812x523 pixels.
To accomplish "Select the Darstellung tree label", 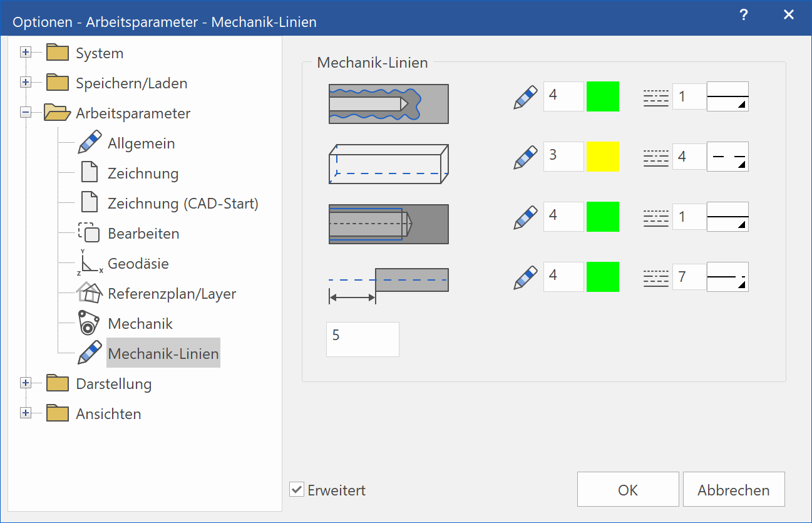I will 114,384.
